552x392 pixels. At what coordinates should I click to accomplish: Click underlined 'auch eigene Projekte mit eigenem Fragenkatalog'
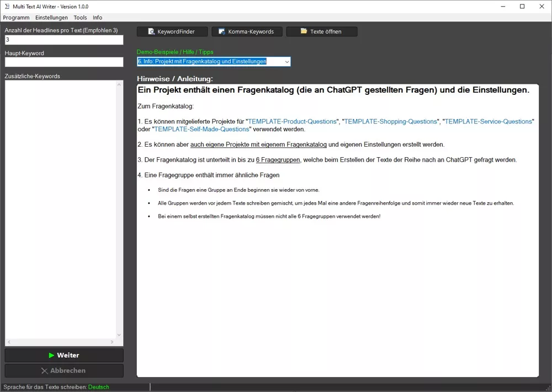point(258,144)
